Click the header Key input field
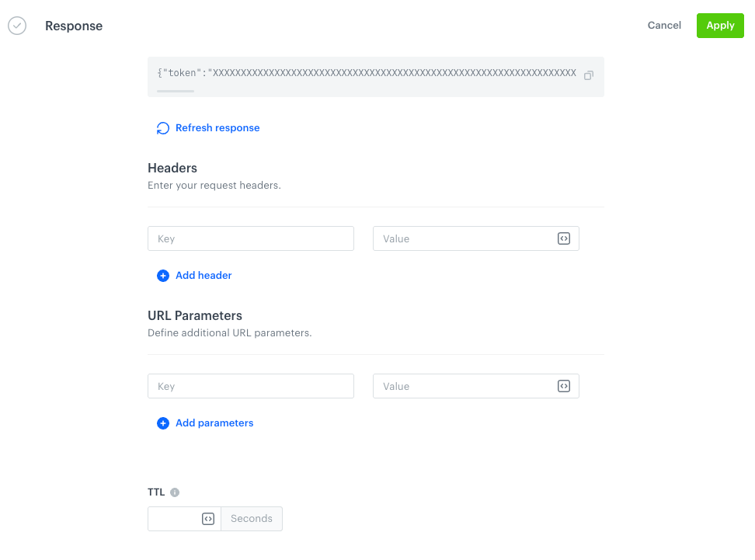Viewport: 755px width, 560px height. click(x=250, y=238)
